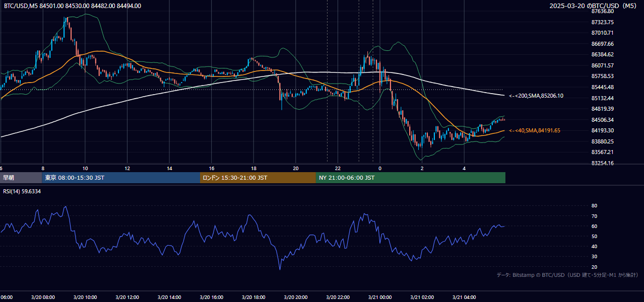This screenshot has width=644, height=302.
Task: Click hour label 14 under the price chart
Action: click(169, 169)
